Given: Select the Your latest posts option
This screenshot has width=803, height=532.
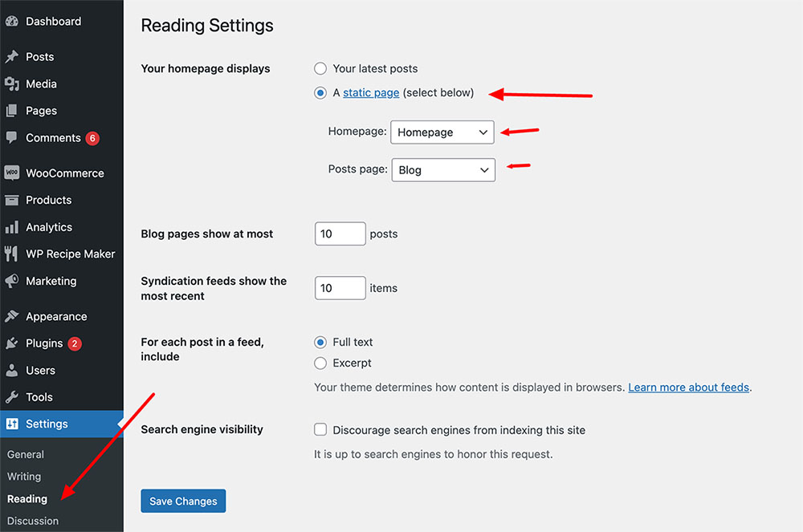Looking at the screenshot, I should click(320, 68).
